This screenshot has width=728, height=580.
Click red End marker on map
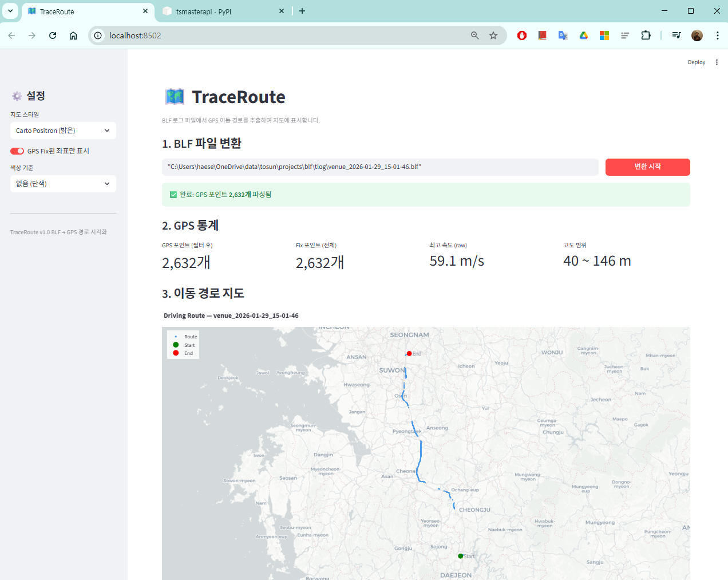click(409, 353)
